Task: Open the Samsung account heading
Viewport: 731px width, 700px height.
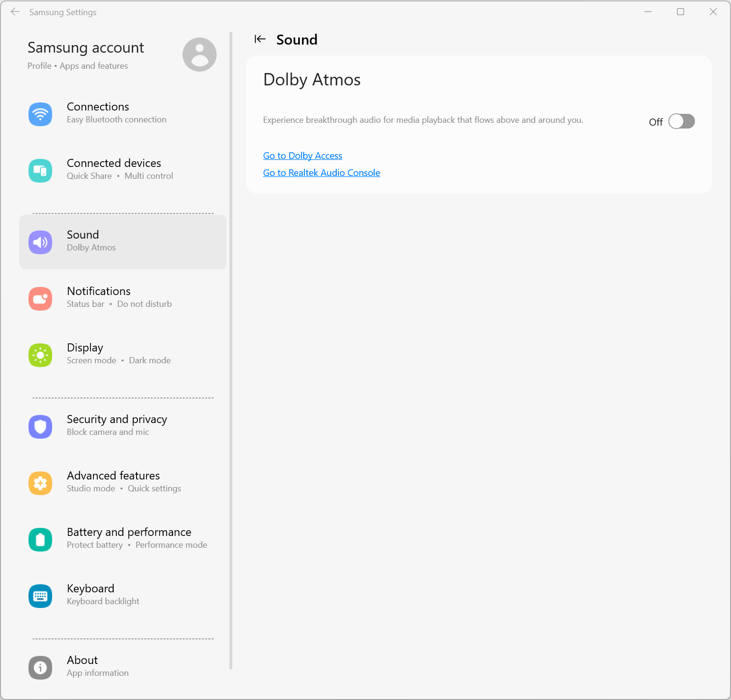Action: click(86, 47)
